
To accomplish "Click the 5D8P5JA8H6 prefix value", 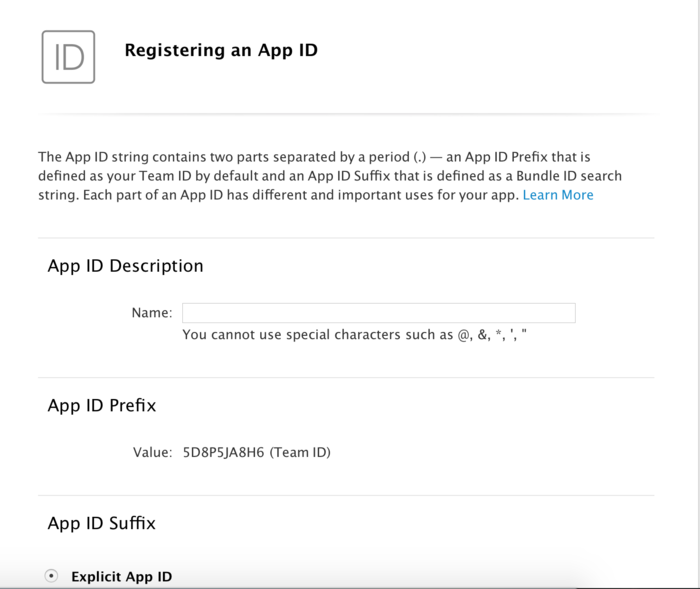I will (x=223, y=452).
